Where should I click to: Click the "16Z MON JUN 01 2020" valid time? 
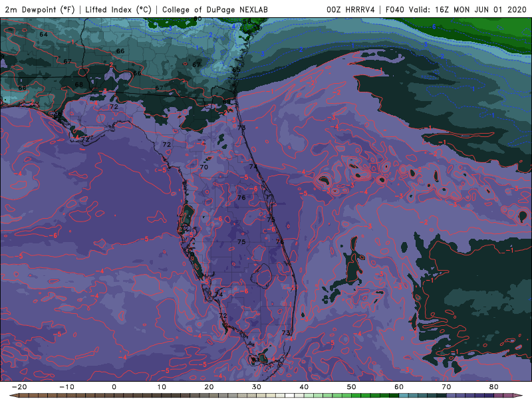coord(480,9)
